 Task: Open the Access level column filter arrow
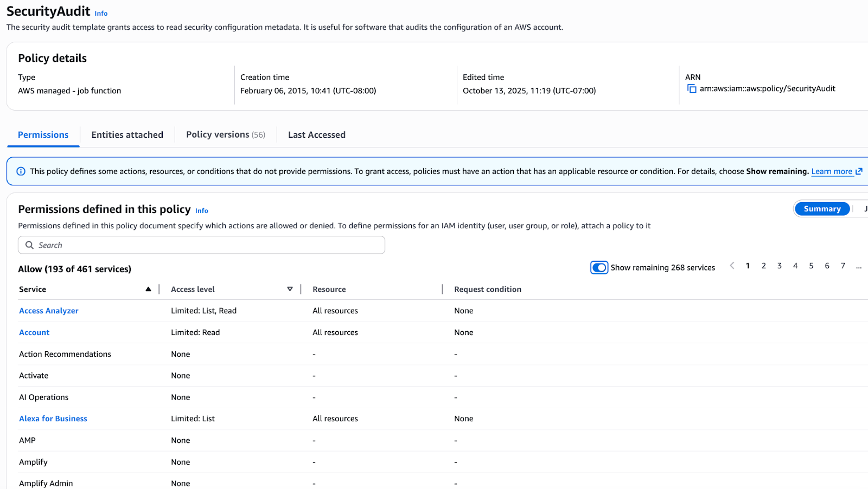coord(290,289)
